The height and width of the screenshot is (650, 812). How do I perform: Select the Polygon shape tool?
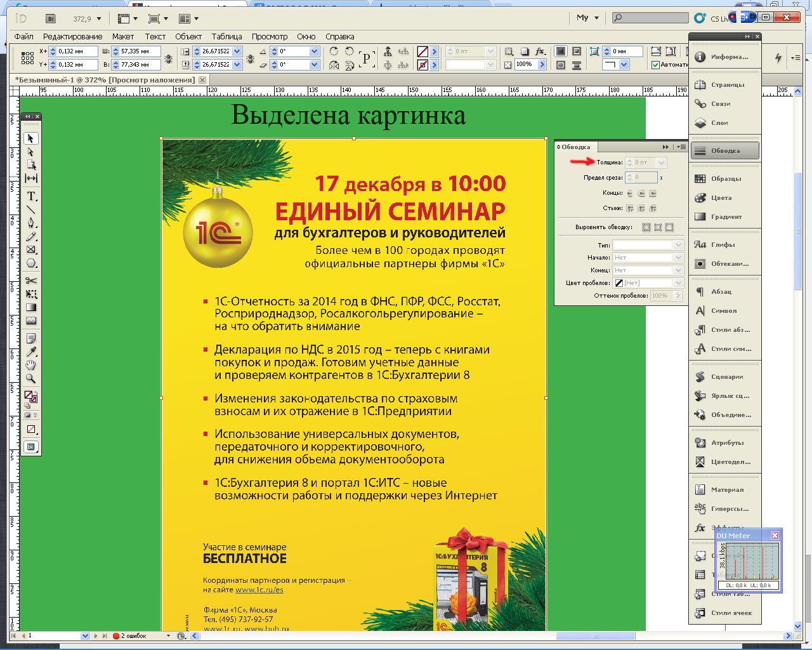pyautogui.click(x=30, y=263)
